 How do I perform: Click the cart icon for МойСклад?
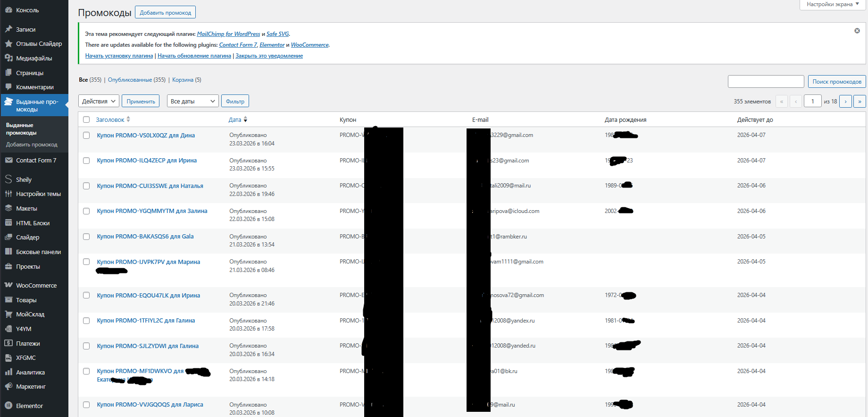(x=8, y=314)
